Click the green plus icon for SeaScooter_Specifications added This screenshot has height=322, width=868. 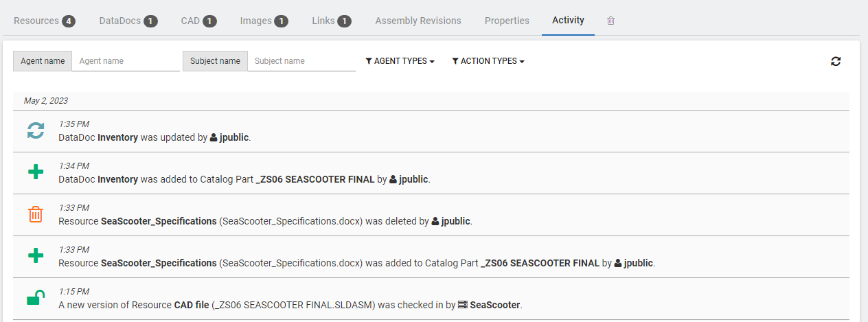point(36,256)
